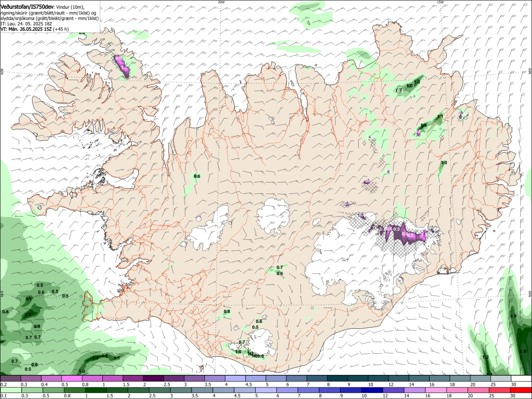This screenshot has width=532, height=399.
Task: Select bright magenta 0.5–0.8 swatch in snow legend
Action: 72,379
